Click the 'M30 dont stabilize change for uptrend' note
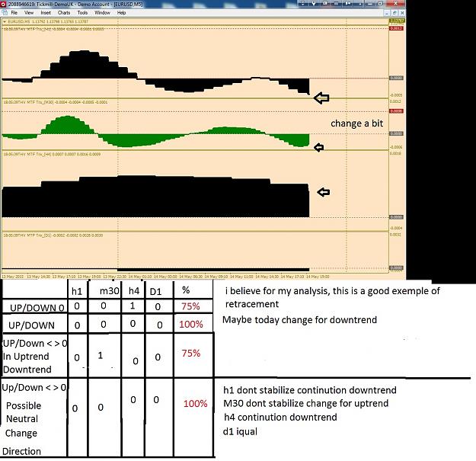 click(x=305, y=403)
